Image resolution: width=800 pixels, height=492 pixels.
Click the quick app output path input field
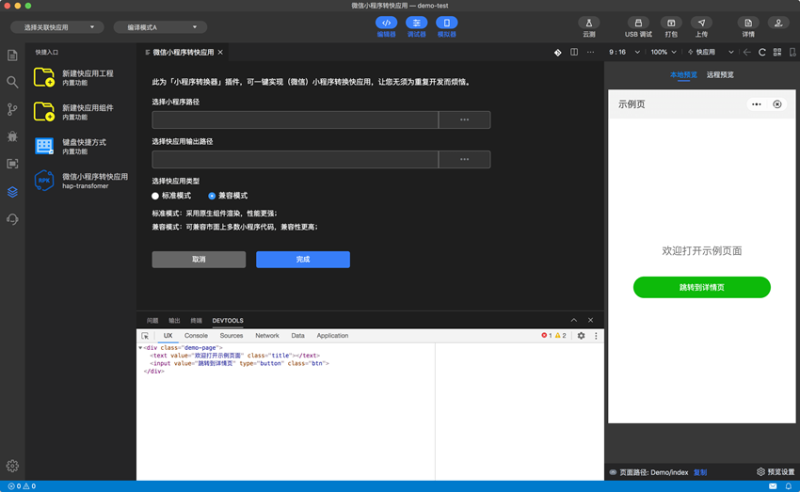click(295, 159)
